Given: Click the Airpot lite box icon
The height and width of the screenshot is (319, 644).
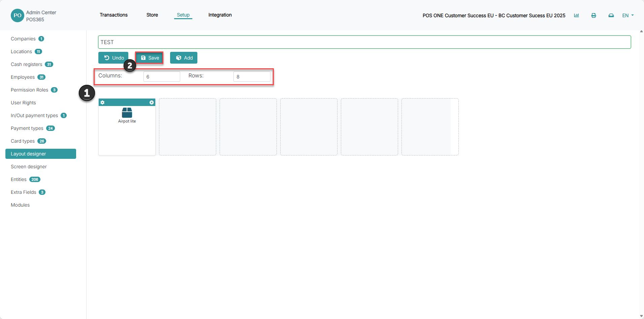Looking at the screenshot, I should pyautogui.click(x=127, y=112).
